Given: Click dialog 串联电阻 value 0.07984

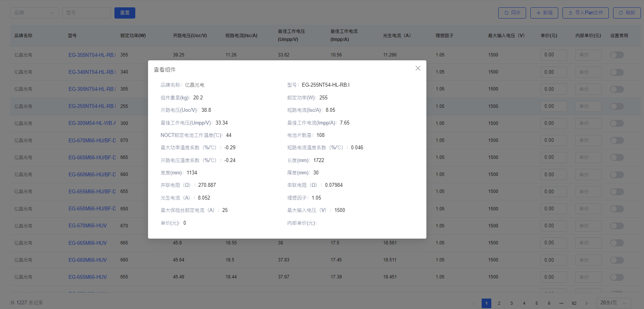Looking at the screenshot, I should click(x=334, y=185).
